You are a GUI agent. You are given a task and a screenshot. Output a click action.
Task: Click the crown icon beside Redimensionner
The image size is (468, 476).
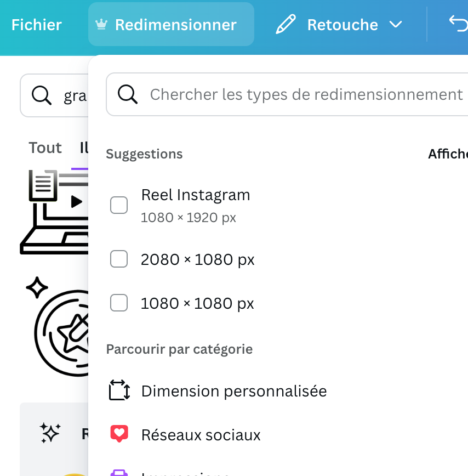101,24
